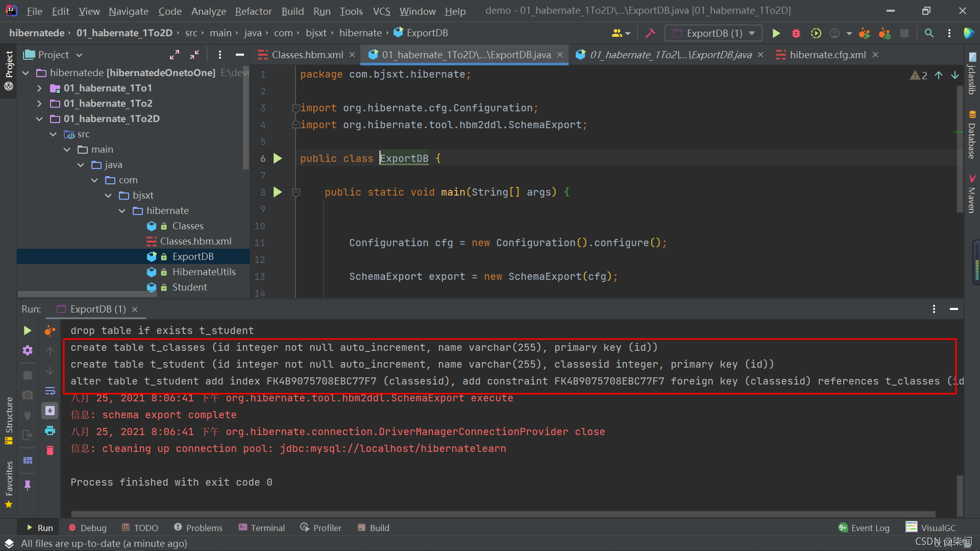
Task: Expand all in Project panel
Action: (x=175, y=55)
